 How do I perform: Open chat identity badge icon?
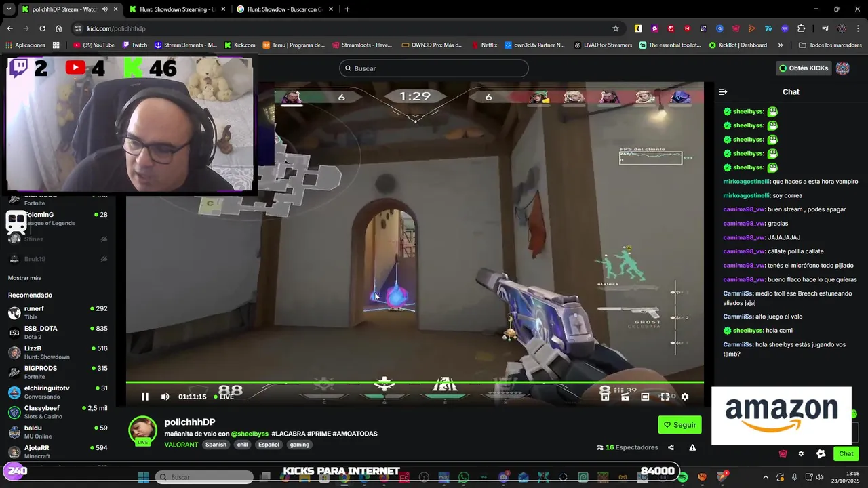[821, 454]
